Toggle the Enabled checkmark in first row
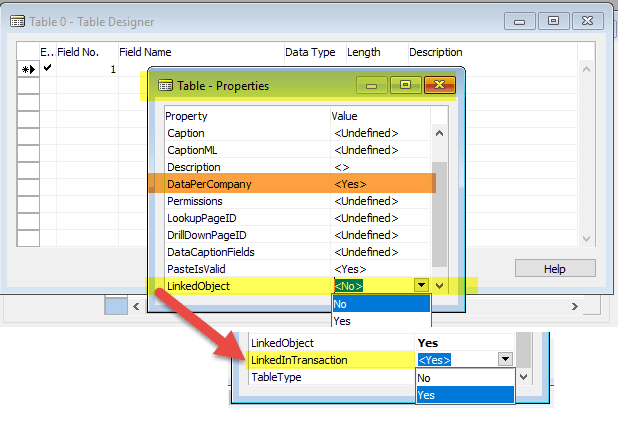The width and height of the screenshot is (618, 423). click(x=46, y=69)
